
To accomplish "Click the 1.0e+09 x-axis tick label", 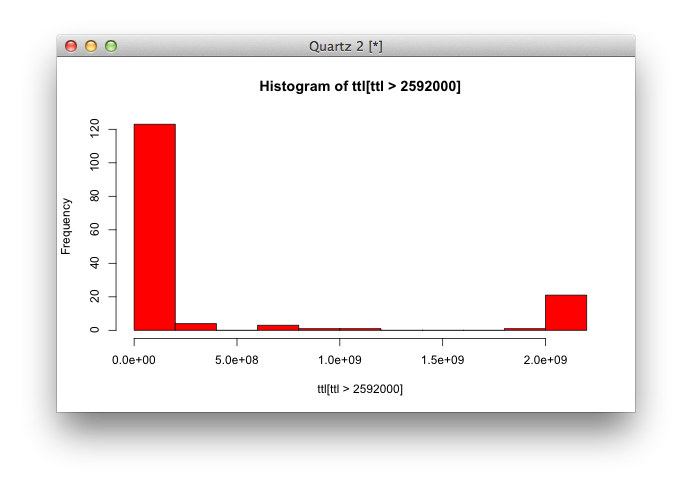I will point(340,360).
